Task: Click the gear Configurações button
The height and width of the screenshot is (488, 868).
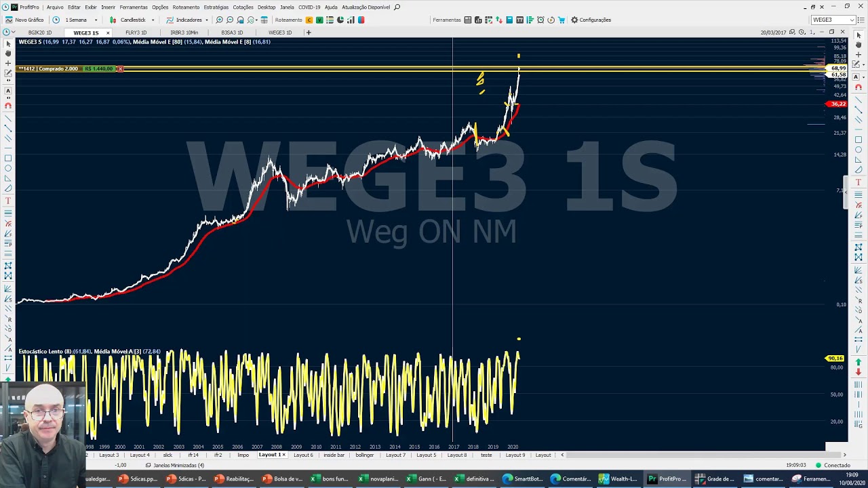Action: point(591,20)
